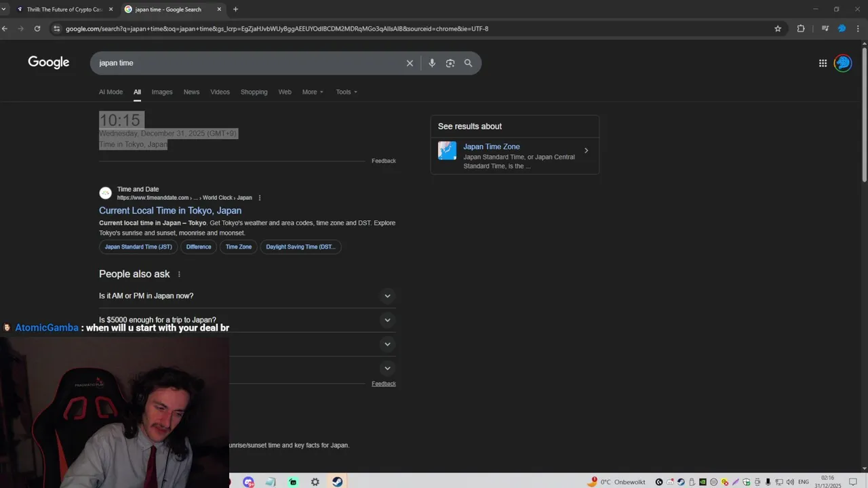This screenshot has width=868, height=488.
Task: Start voice search with the microphone icon
Action: pyautogui.click(x=432, y=63)
